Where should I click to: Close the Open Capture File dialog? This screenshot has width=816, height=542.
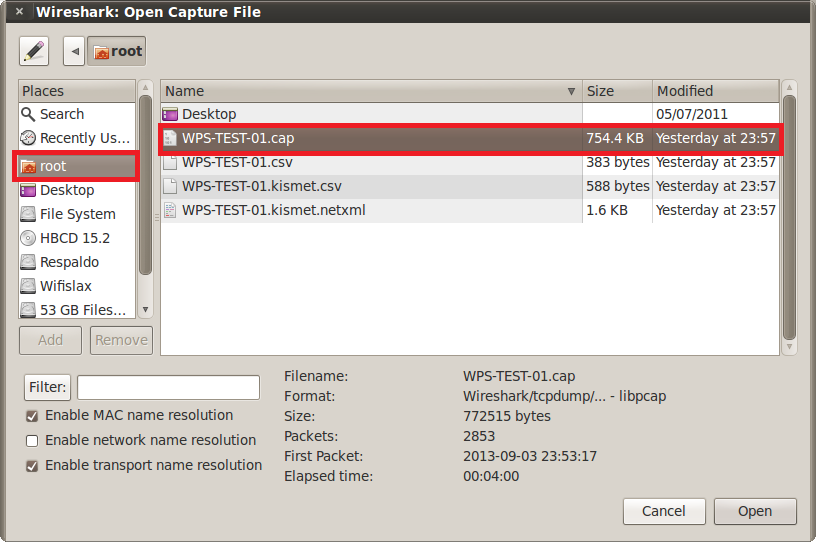[19, 11]
